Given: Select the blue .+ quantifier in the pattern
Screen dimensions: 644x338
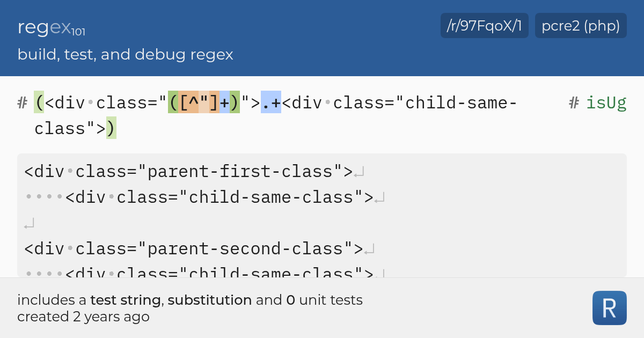Looking at the screenshot, I should click(x=271, y=102).
